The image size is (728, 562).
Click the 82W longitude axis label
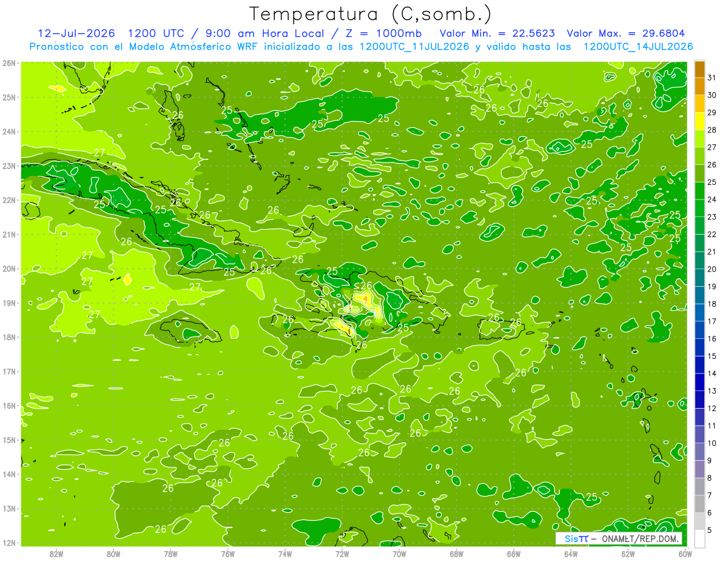coord(56,554)
